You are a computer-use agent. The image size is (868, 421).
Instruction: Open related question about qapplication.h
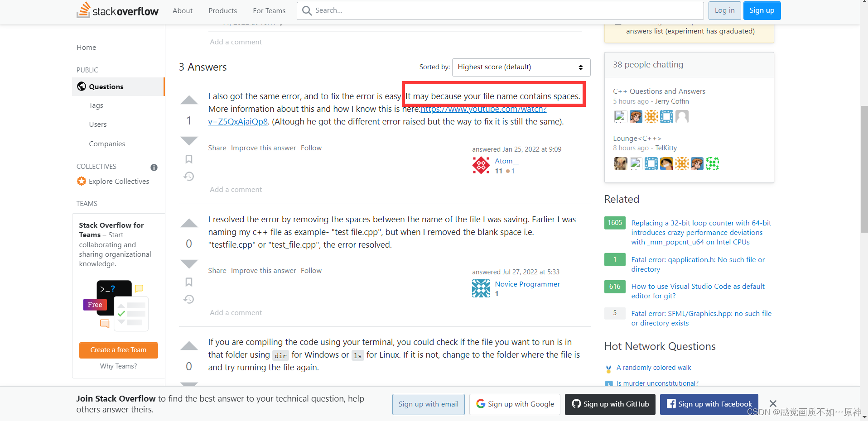coord(698,264)
